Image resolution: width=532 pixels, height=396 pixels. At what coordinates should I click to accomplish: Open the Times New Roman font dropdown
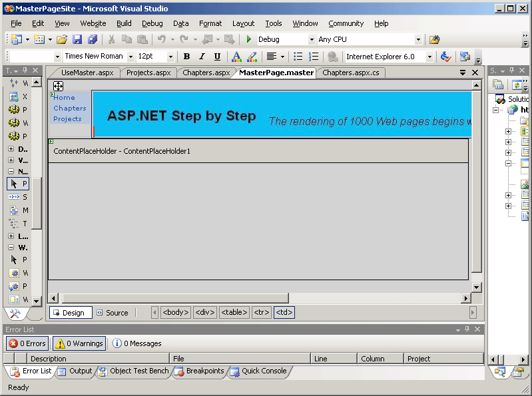tap(131, 57)
